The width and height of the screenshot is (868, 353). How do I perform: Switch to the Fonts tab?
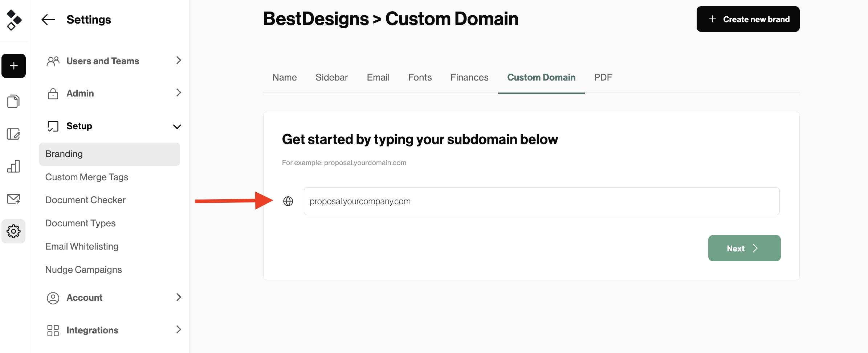(420, 77)
